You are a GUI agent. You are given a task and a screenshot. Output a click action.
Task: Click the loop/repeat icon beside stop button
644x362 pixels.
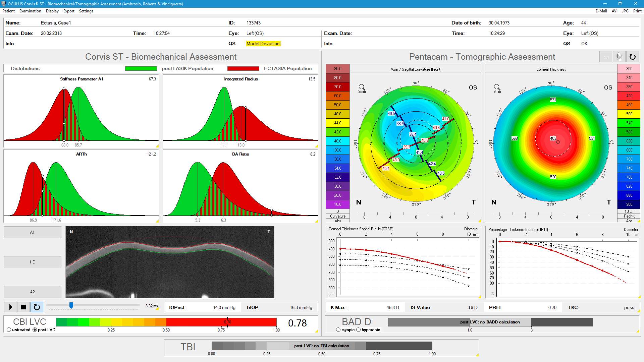tap(37, 307)
